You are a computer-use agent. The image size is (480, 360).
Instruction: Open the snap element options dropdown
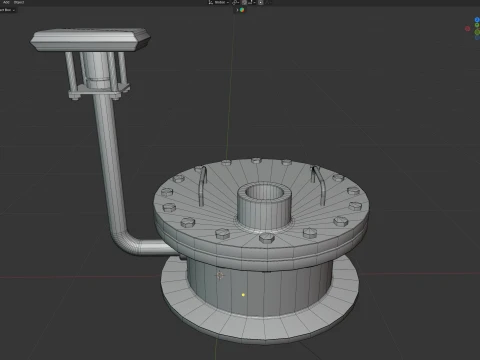click(252, 2)
